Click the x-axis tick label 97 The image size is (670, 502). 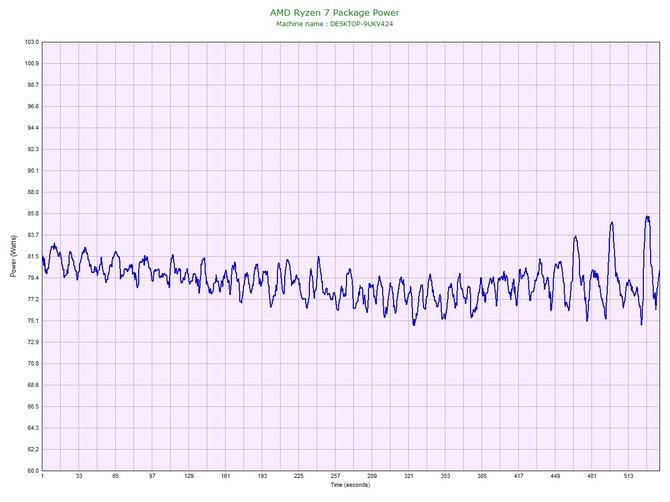tap(152, 476)
